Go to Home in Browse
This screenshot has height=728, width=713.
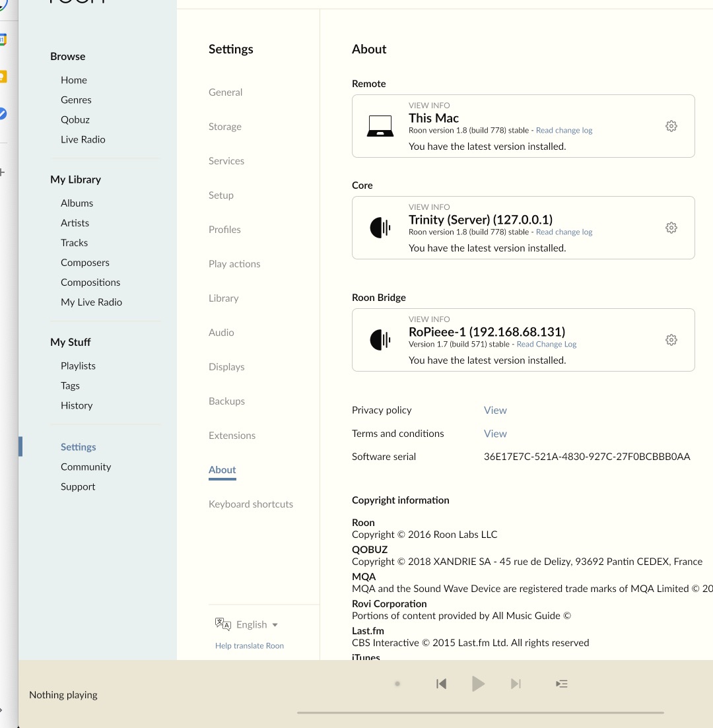(74, 80)
